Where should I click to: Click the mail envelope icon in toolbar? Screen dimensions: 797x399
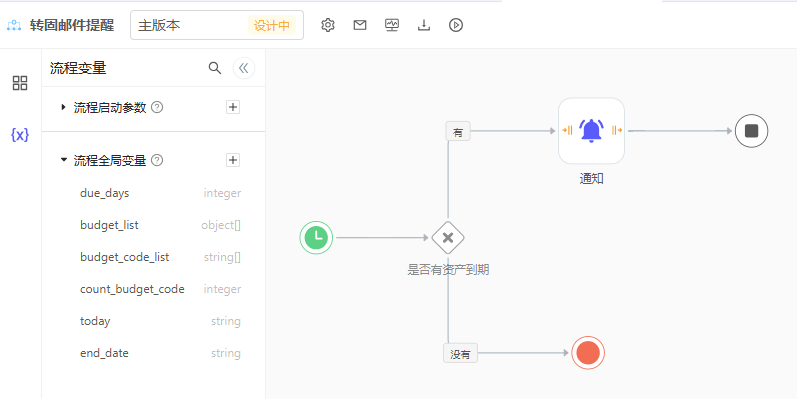[360, 25]
